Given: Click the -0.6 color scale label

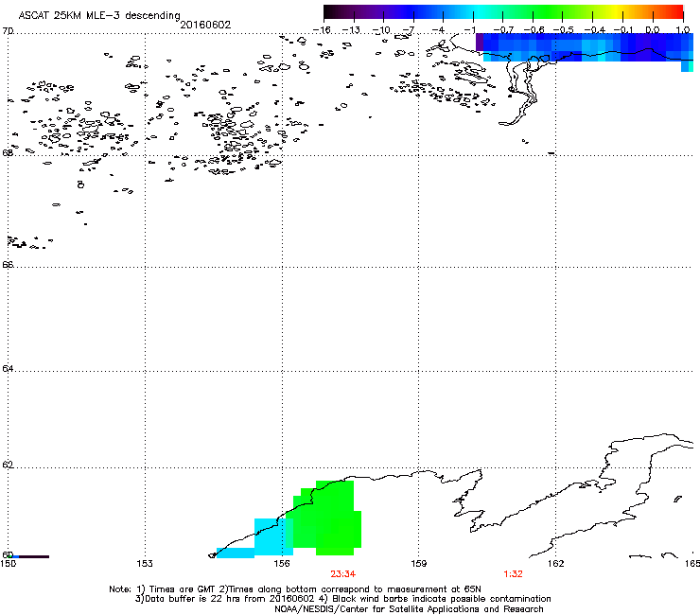Looking at the screenshot, I should (534, 30).
